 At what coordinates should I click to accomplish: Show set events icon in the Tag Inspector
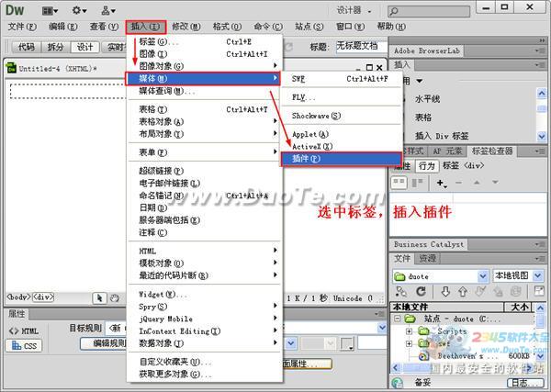coord(399,183)
